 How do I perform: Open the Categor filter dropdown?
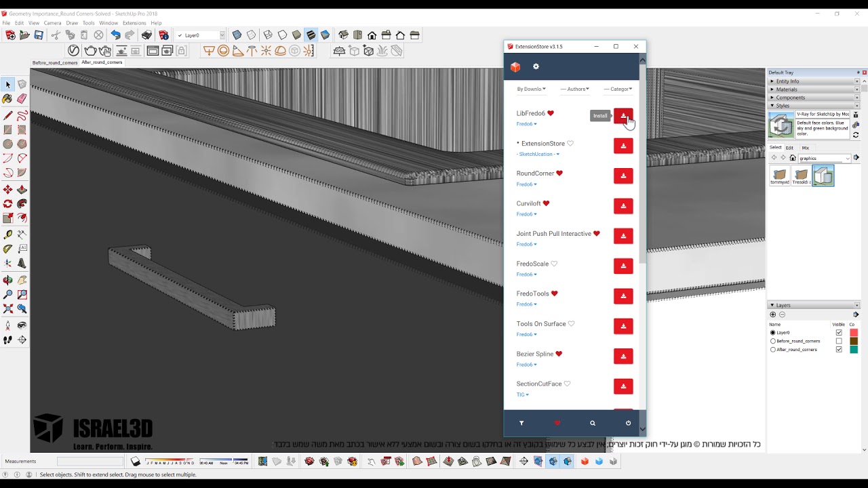(618, 89)
